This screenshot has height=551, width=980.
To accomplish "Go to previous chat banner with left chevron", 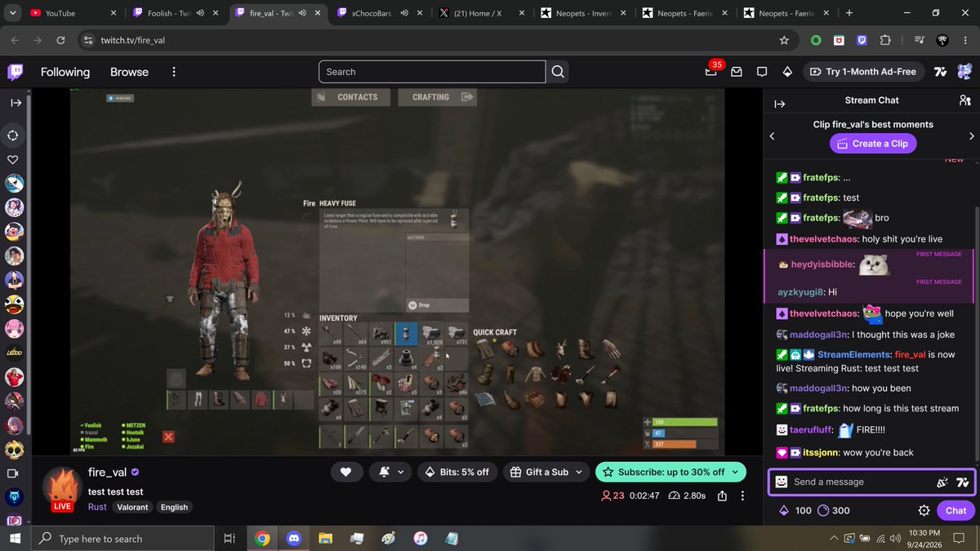I will pos(773,136).
